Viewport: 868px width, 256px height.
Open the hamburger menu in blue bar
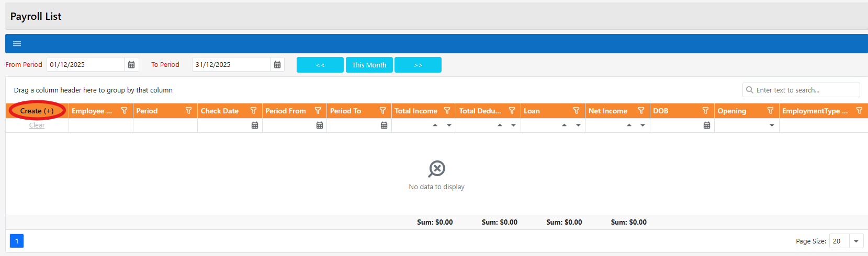pos(17,43)
